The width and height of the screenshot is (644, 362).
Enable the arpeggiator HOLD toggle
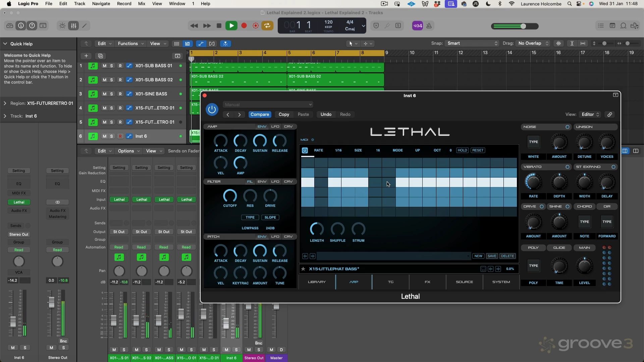[x=462, y=150]
